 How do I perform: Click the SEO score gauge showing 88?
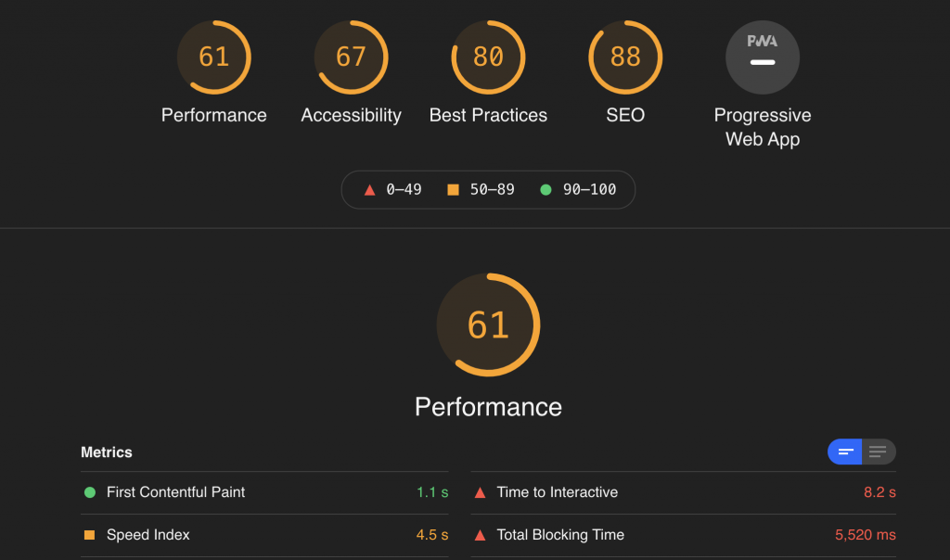pyautogui.click(x=625, y=57)
